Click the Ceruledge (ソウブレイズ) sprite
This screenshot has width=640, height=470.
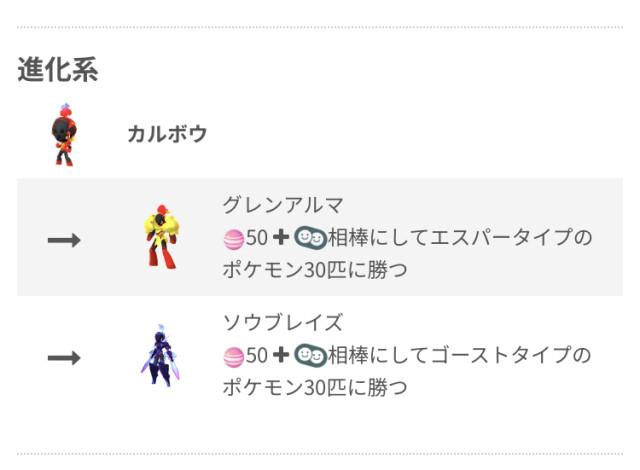point(160,355)
